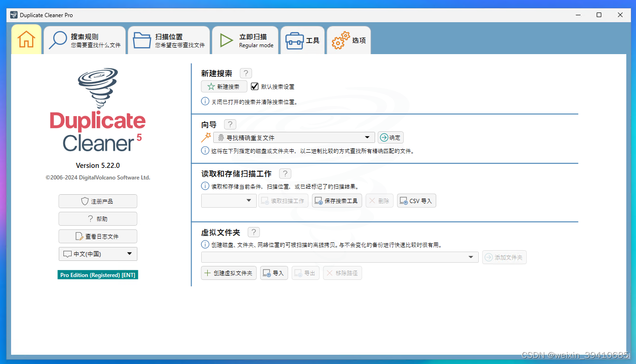Maximize the Duplicate Cleaner Pro window
Viewport: 636px width, 364px height.
(599, 15)
